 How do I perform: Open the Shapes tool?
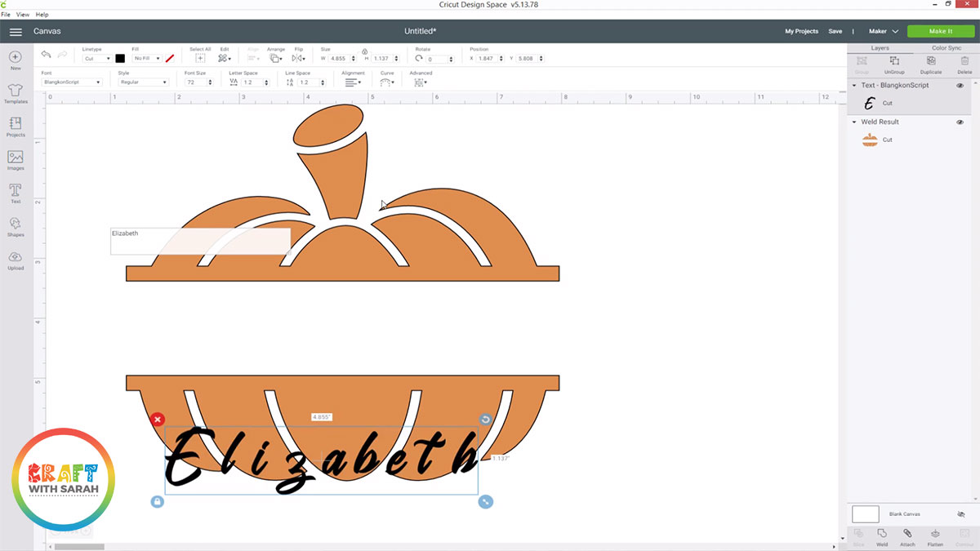15,225
